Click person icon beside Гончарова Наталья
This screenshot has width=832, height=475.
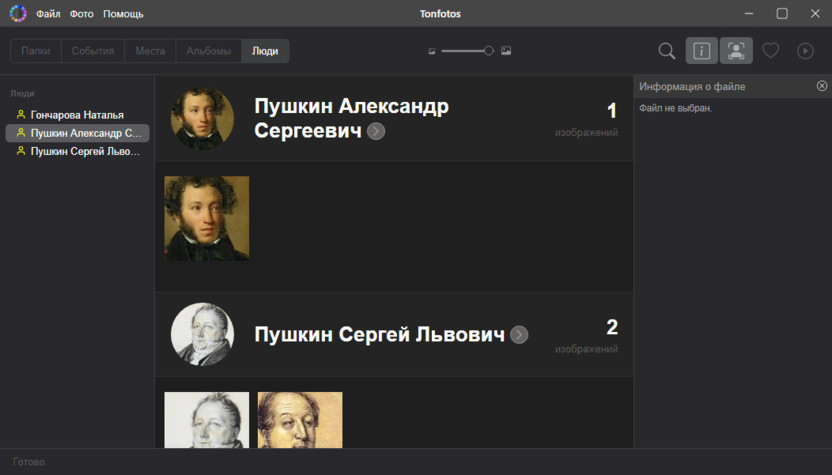coord(21,114)
